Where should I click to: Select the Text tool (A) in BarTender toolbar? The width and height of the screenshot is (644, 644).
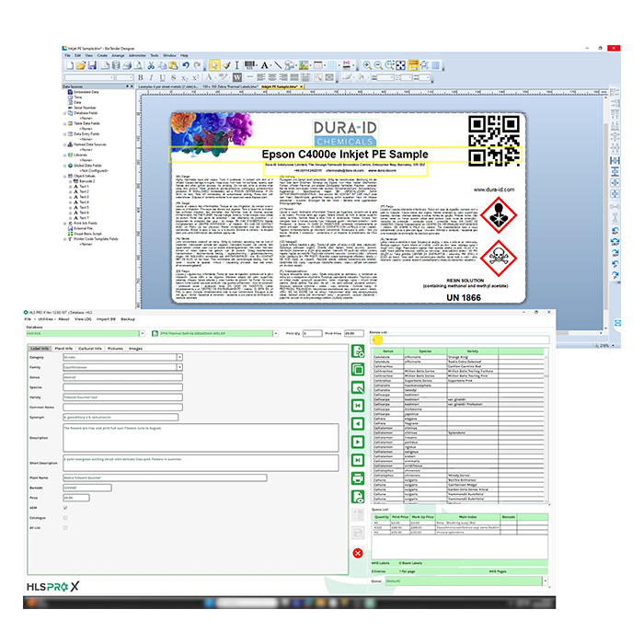click(265, 65)
